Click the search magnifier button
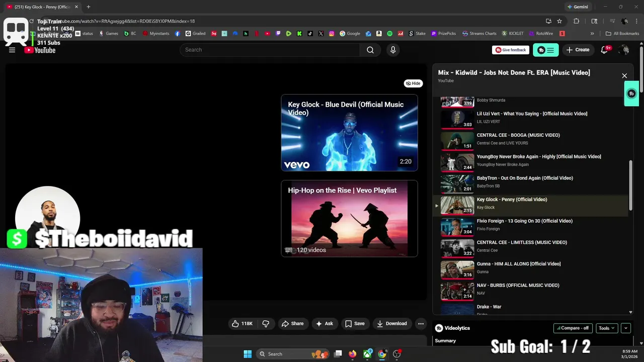This screenshot has width=644, height=362. pos(370,50)
